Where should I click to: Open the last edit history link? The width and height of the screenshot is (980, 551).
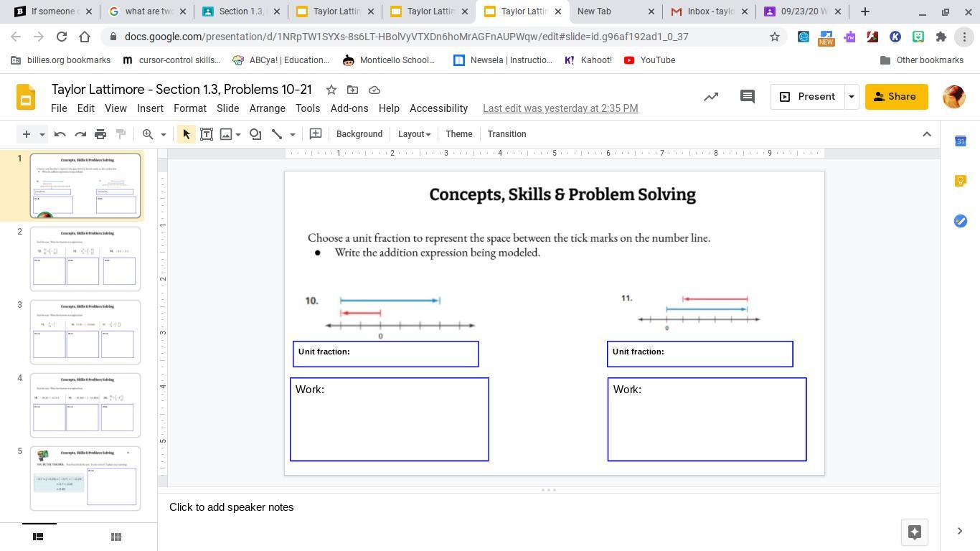tap(560, 108)
